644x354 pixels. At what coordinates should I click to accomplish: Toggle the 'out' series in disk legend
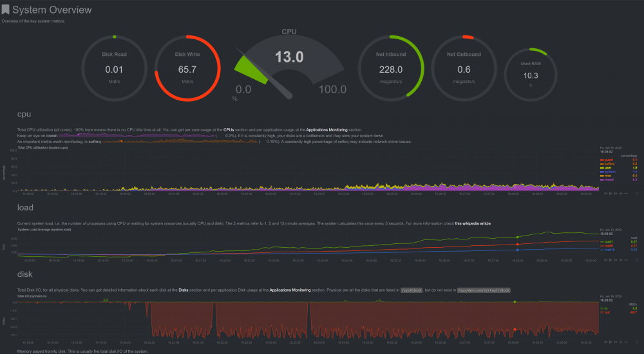[605, 313]
